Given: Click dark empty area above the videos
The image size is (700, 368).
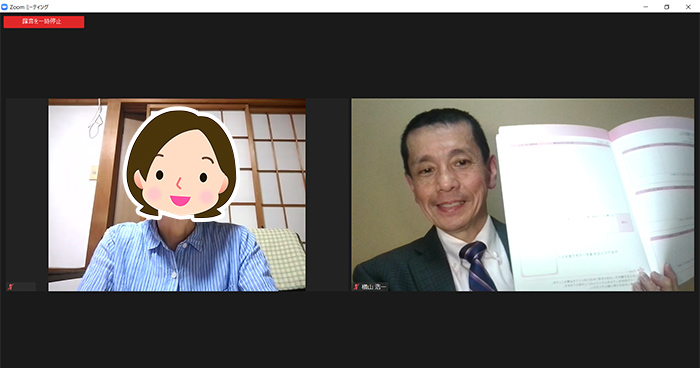Looking at the screenshot, I should click(x=350, y=63).
